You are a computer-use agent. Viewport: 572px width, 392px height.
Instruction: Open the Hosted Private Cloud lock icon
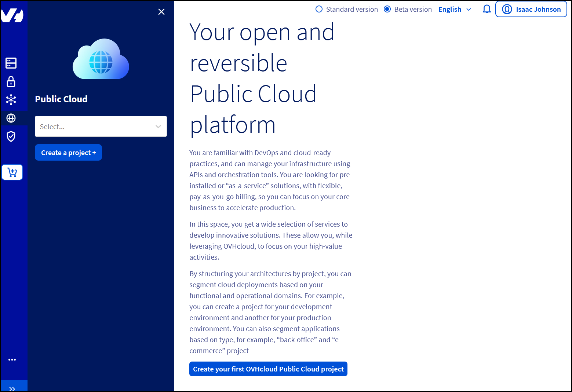(11, 81)
